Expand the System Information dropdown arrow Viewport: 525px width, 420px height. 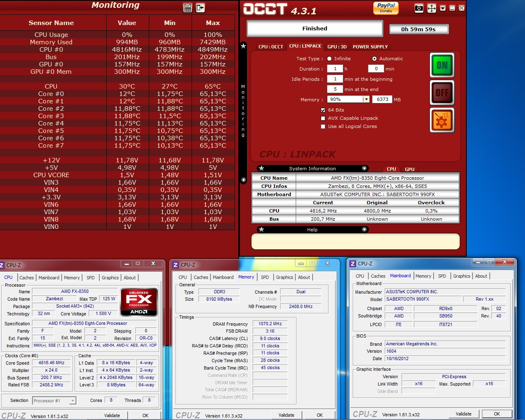364,169
